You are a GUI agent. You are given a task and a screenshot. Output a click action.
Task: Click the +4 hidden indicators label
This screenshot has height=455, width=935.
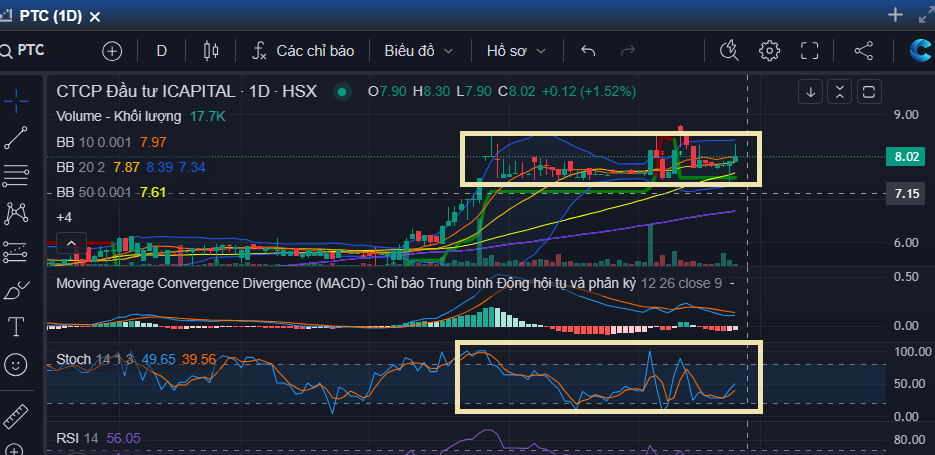pos(64,217)
